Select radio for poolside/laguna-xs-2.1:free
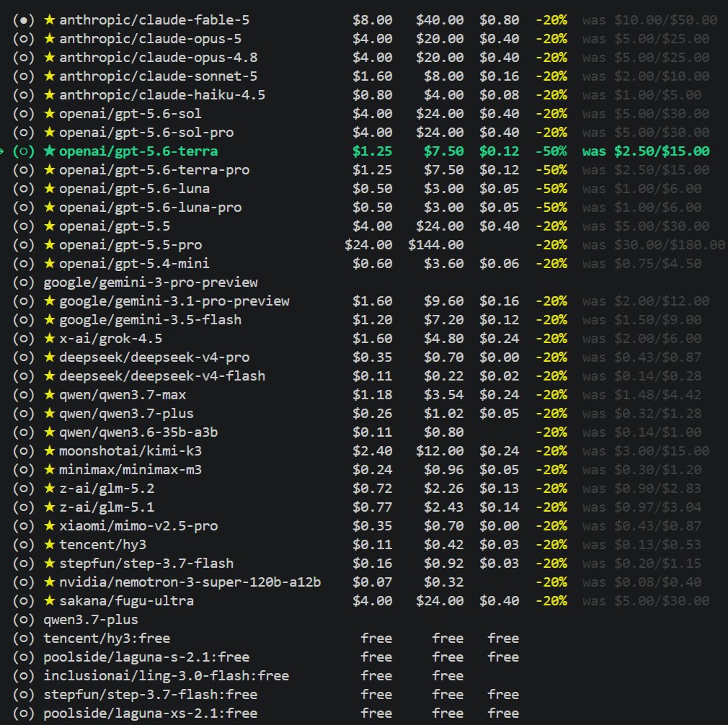The image size is (728, 725). click(x=24, y=713)
